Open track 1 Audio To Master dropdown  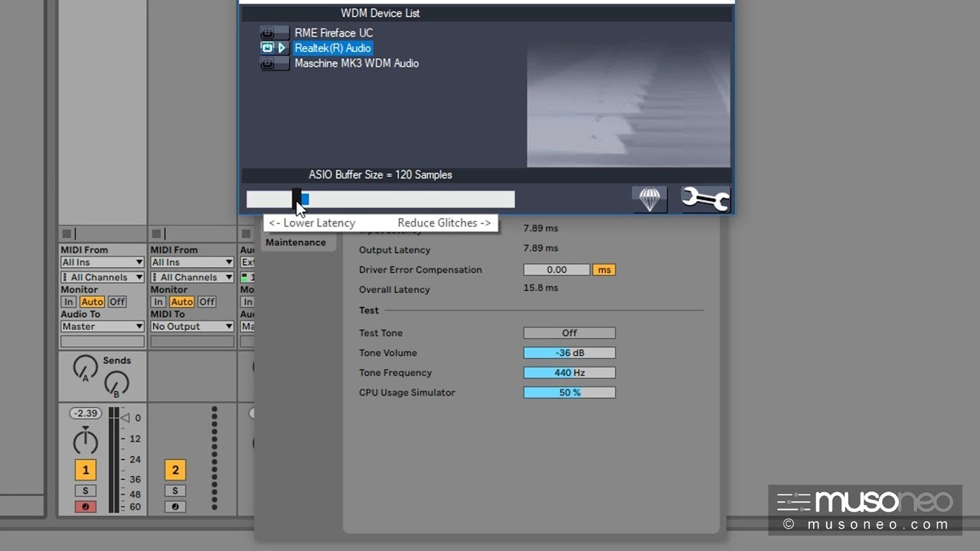103,326
